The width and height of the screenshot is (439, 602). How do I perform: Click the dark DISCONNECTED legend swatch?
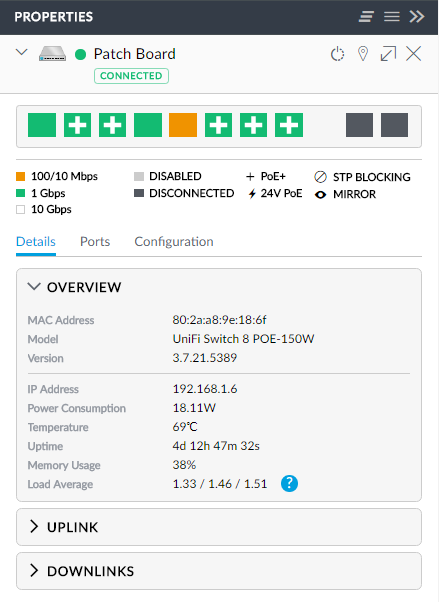click(x=139, y=193)
